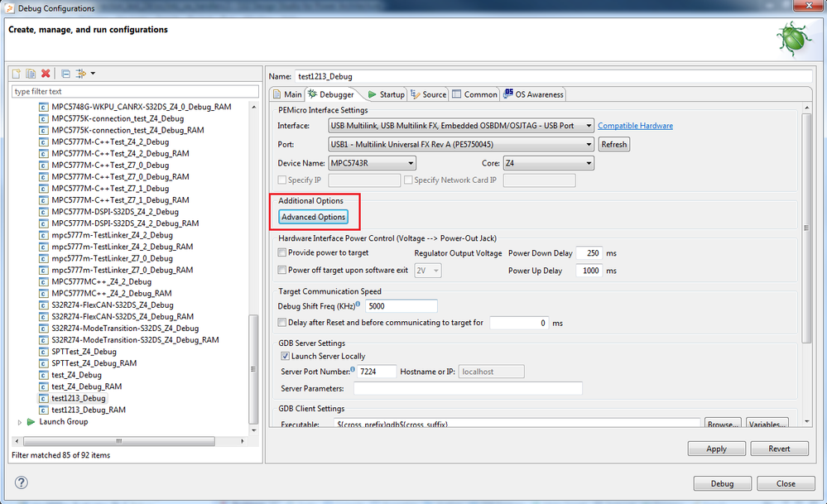Switch to the Main tab
This screenshot has width=827, height=504.
pyautogui.click(x=287, y=94)
